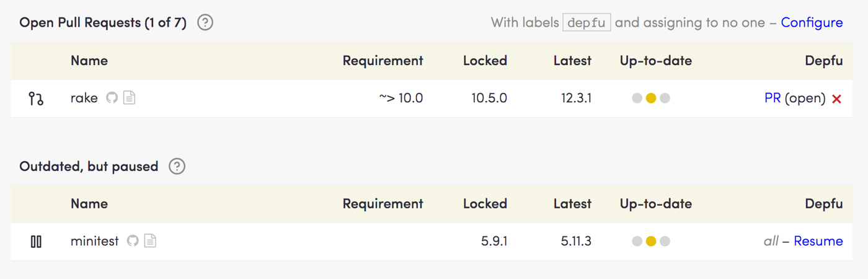Open minitest's changelog document icon
868x279 pixels.
(x=150, y=241)
